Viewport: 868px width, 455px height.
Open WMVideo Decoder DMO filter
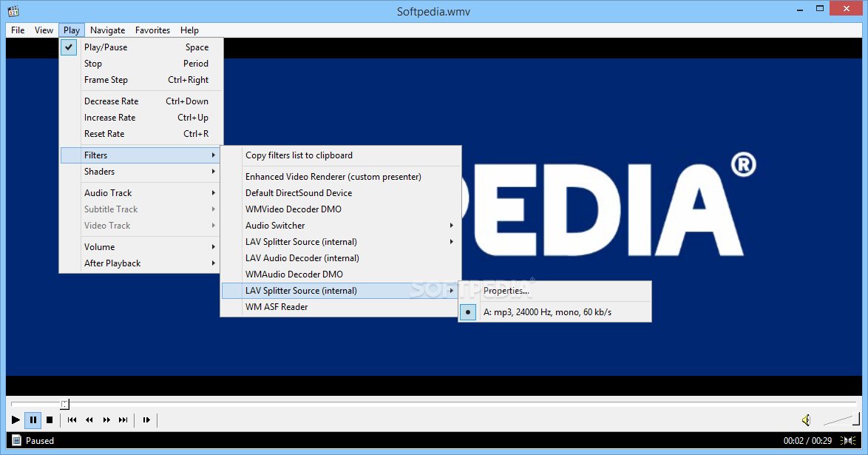click(340, 209)
